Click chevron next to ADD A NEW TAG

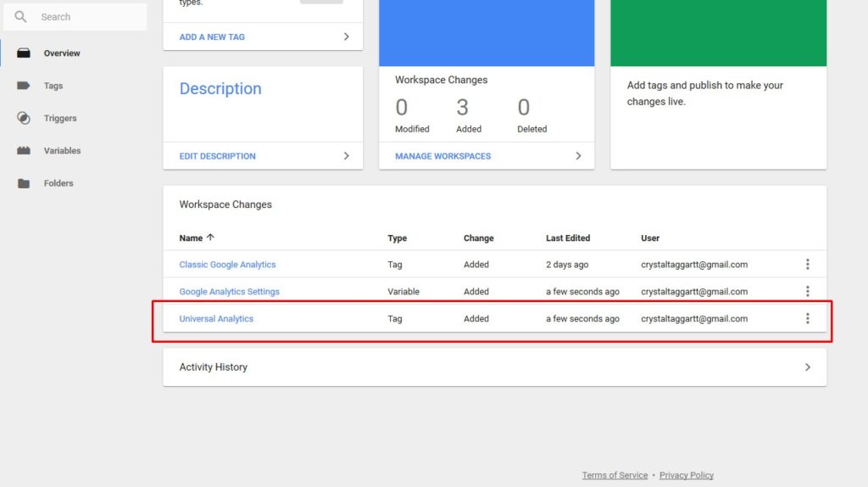point(347,36)
